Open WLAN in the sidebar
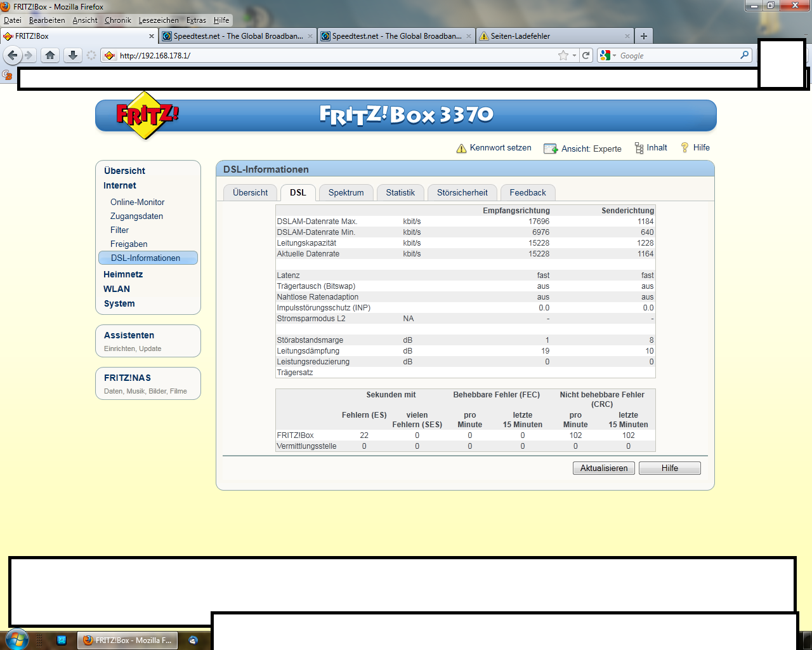Viewport: 812px width, 650px height. pyautogui.click(x=117, y=289)
